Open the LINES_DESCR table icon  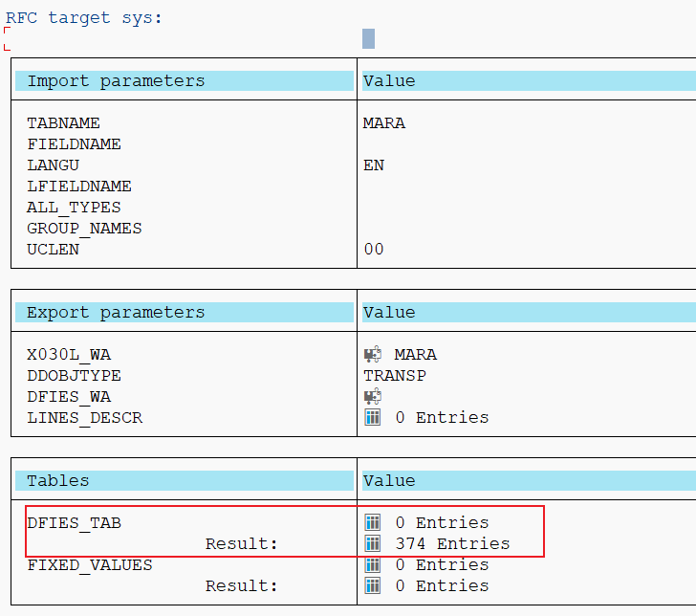[x=373, y=417]
